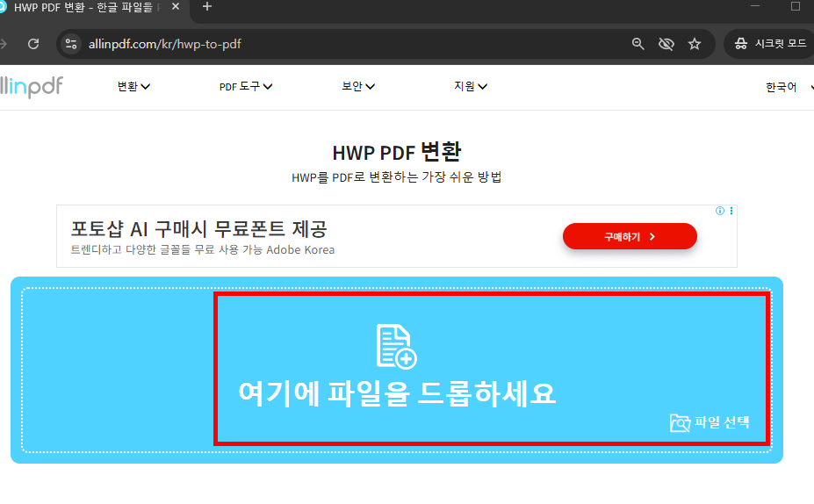Click the allinpdf logo
The height and width of the screenshot is (504, 814).
pyautogui.click(x=31, y=87)
